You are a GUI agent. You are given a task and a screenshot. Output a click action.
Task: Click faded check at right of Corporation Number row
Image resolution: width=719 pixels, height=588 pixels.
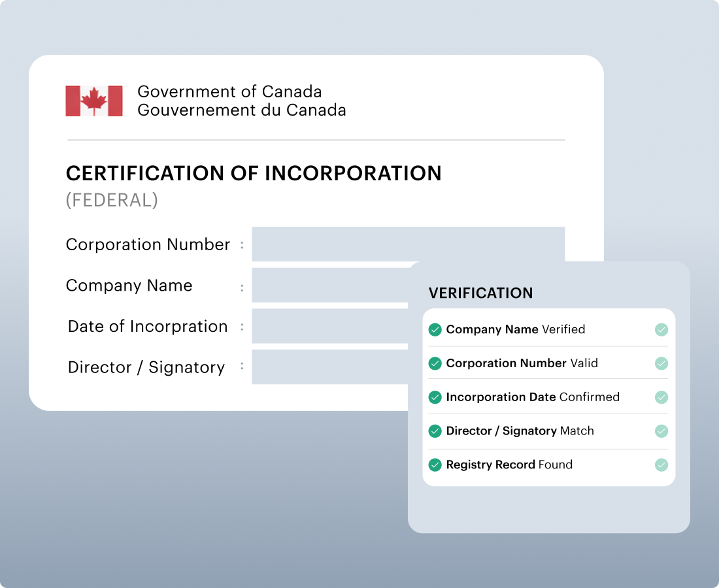pyautogui.click(x=661, y=363)
